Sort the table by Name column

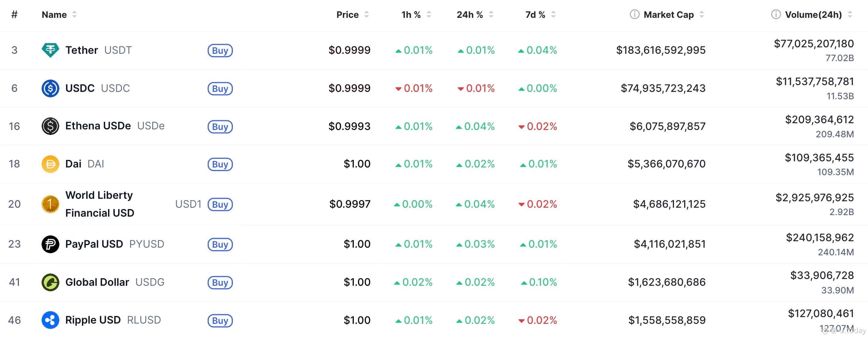pos(75,14)
